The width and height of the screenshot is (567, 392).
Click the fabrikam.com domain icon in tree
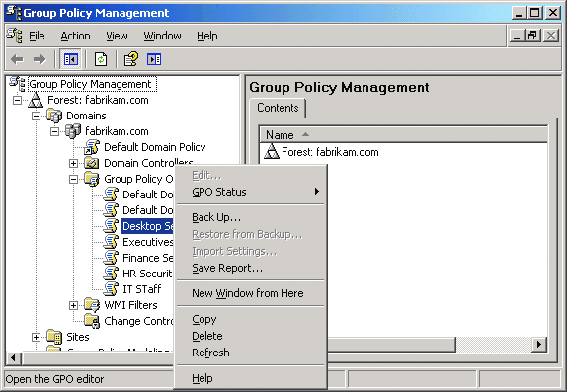coord(73,131)
